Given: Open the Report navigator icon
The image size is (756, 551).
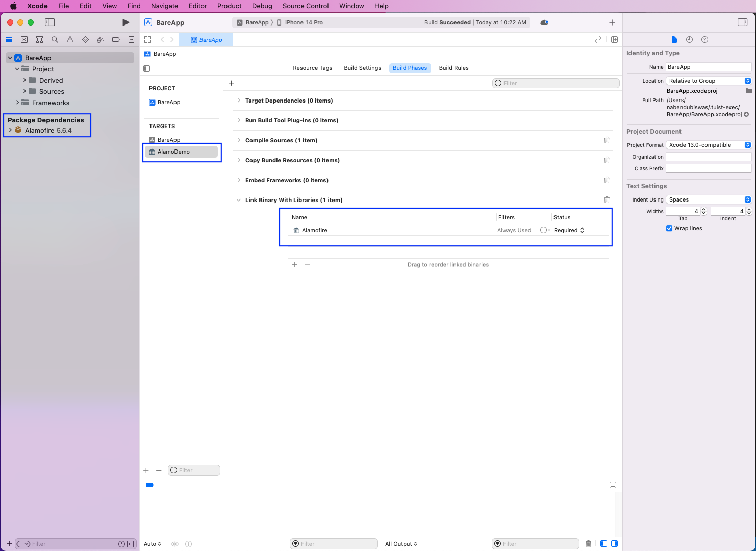Looking at the screenshot, I should (x=131, y=40).
